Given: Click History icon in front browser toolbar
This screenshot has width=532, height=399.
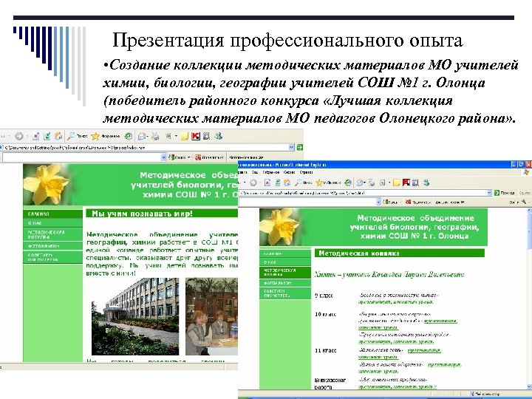Looking at the screenshot, I should tap(348, 183).
